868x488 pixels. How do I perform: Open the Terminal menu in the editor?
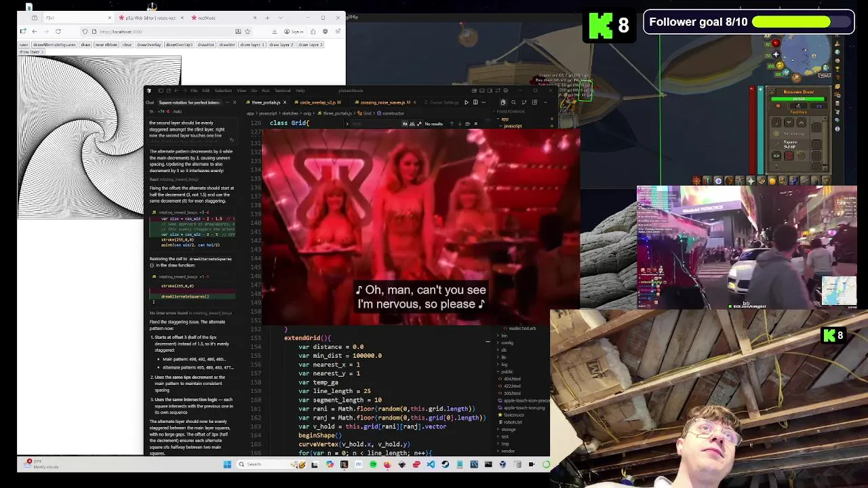click(283, 90)
